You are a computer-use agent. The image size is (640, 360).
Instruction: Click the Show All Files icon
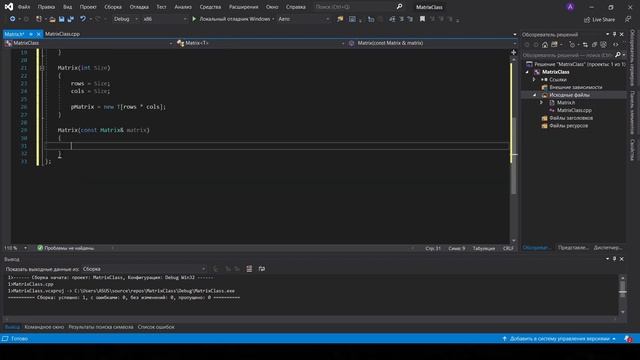(603, 45)
